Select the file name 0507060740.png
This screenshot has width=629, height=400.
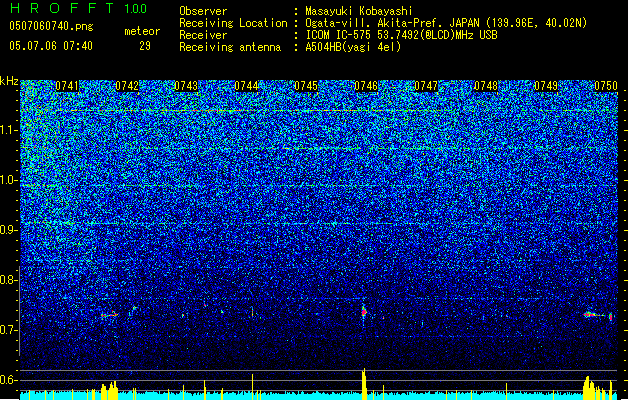click(x=51, y=26)
